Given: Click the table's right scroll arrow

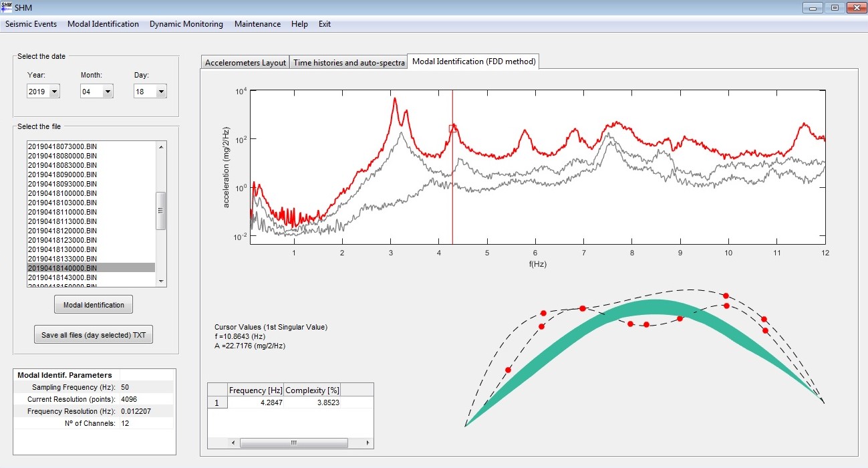Looking at the screenshot, I should point(368,443).
